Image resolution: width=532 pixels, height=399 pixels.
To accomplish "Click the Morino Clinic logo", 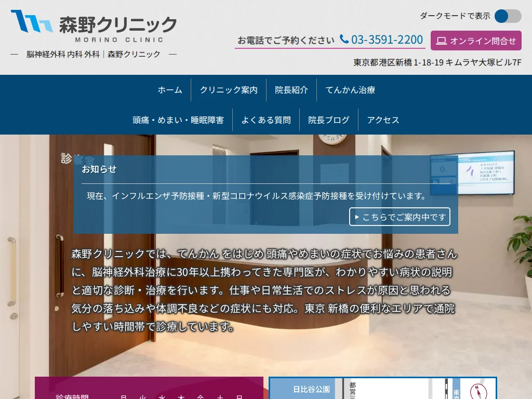I will 94,26.
